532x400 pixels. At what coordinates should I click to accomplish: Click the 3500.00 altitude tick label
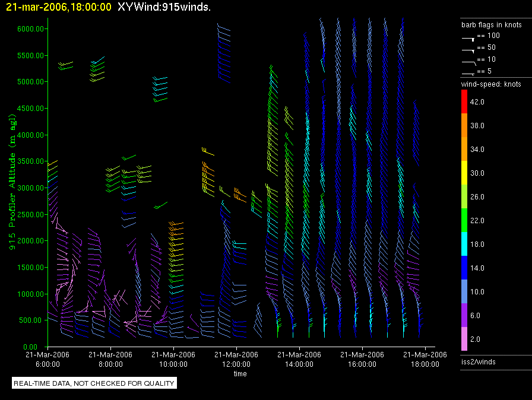[30, 161]
